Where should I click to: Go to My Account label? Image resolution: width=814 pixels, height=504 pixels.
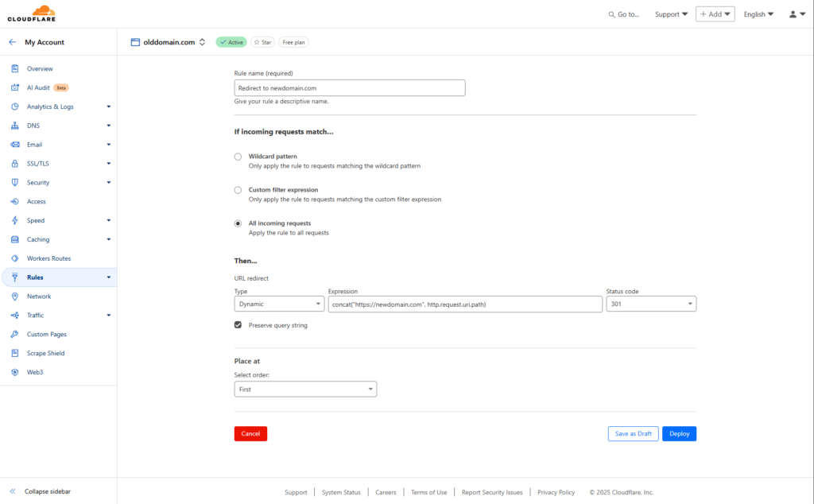tap(45, 42)
